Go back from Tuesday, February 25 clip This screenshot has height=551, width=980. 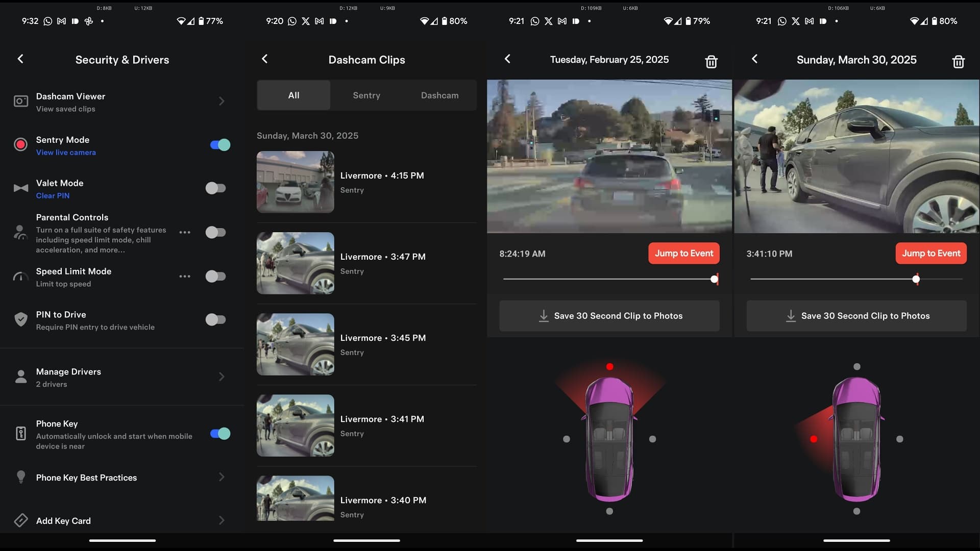click(x=507, y=59)
